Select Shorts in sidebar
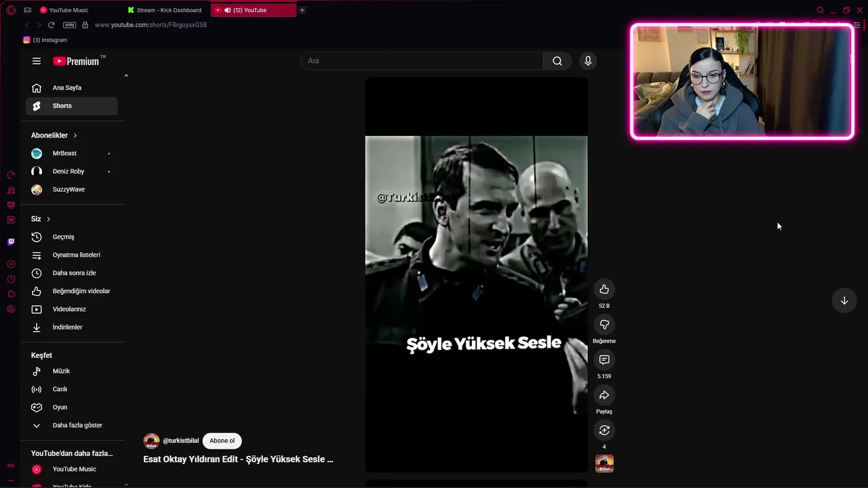The height and width of the screenshot is (488, 868). pos(72,106)
